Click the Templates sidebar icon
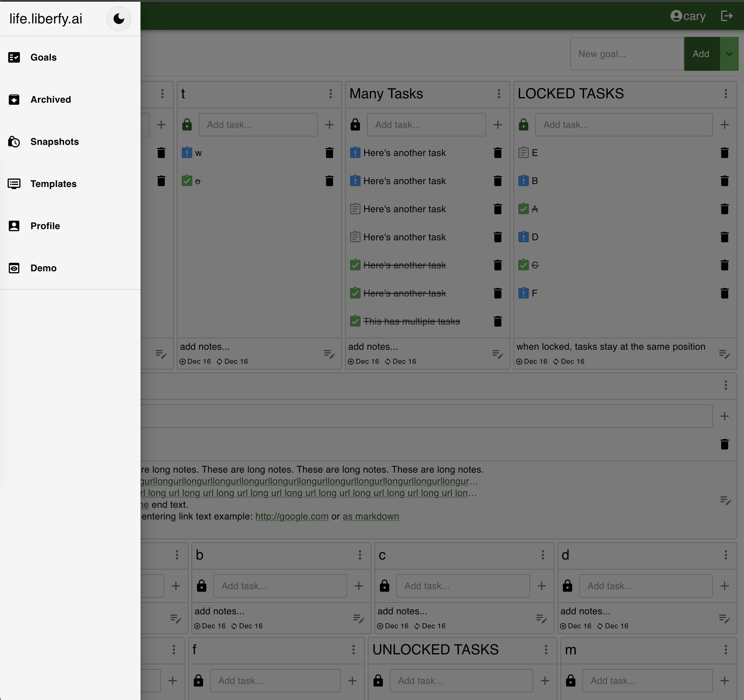The width and height of the screenshot is (744, 700). [14, 184]
